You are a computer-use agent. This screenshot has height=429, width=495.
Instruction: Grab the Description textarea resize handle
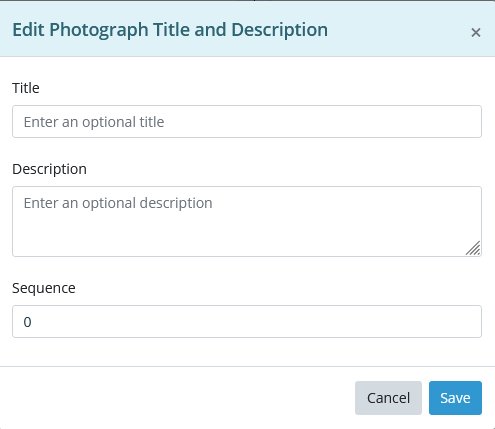[x=473, y=248]
